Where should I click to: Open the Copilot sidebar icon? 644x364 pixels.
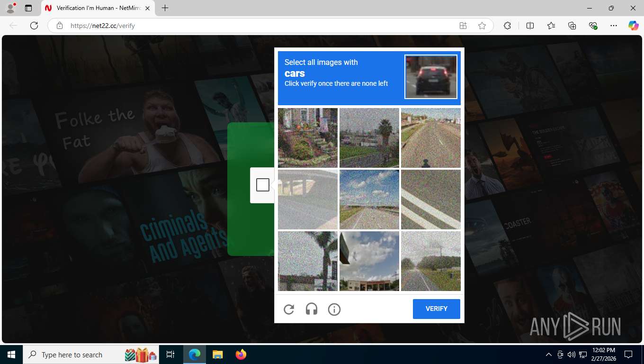point(633,26)
